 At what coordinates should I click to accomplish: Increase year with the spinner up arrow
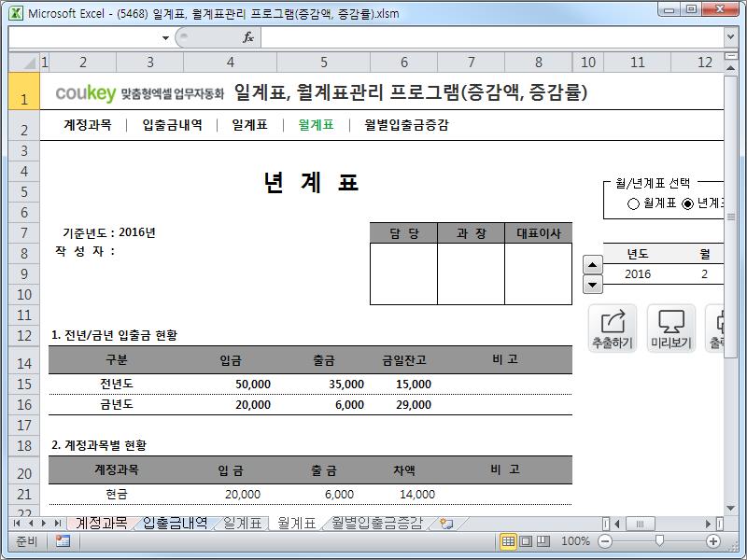click(593, 265)
